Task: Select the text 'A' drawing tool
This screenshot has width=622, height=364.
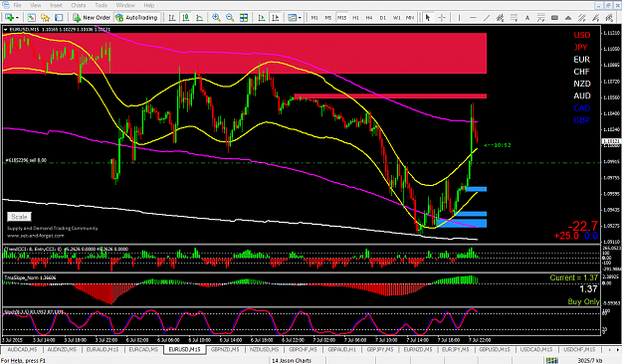Action: pos(527,18)
